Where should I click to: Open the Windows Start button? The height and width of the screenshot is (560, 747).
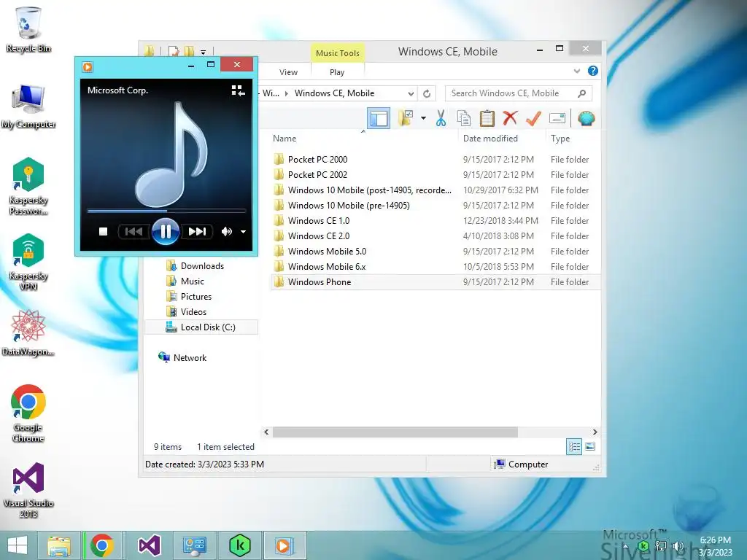(18, 545)
